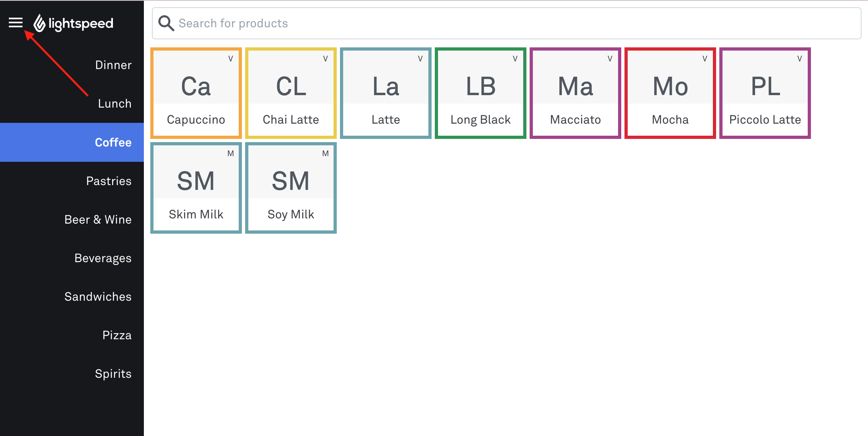Image resolution: width=868 pixels, height=436 pixels.
Task: Select the Sandwiches category
Action: (x=98, y=297)
